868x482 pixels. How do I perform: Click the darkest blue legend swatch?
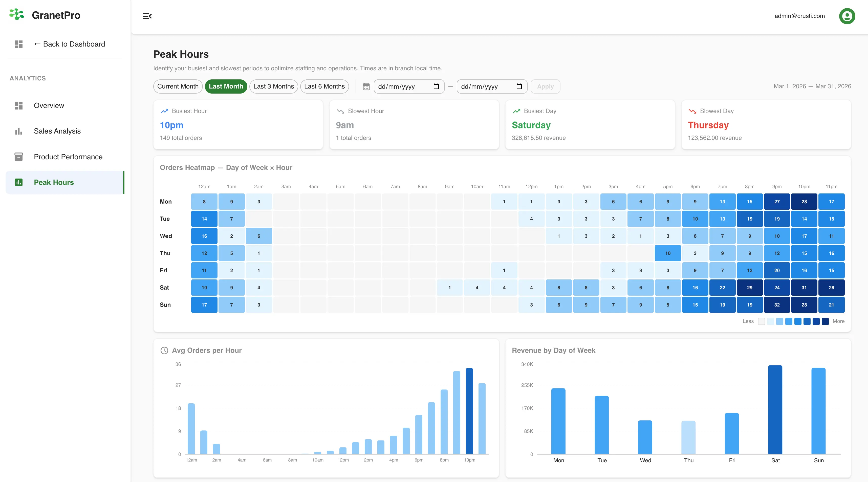(825, 321)
